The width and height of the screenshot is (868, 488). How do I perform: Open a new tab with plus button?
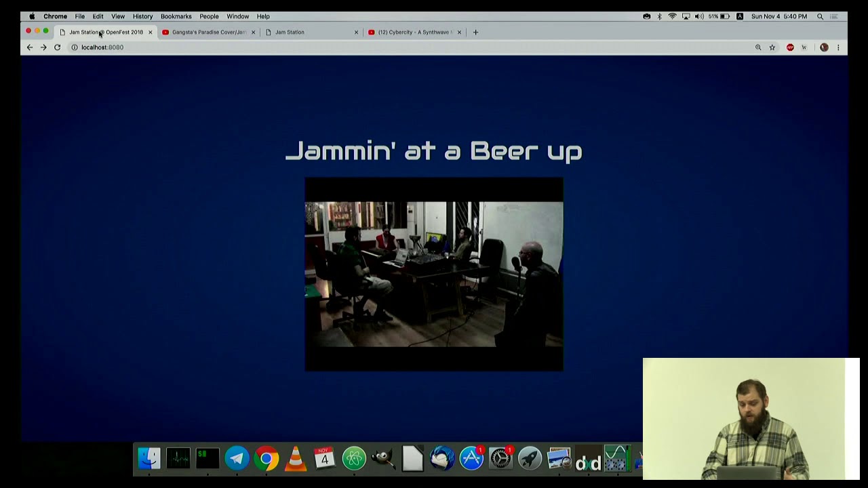click(475, 32)
